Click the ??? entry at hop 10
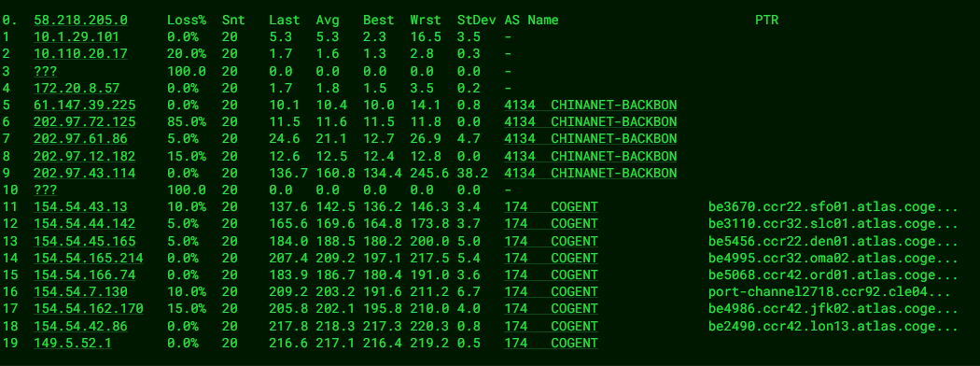980x366 pixels. click(x=46, y=190)
